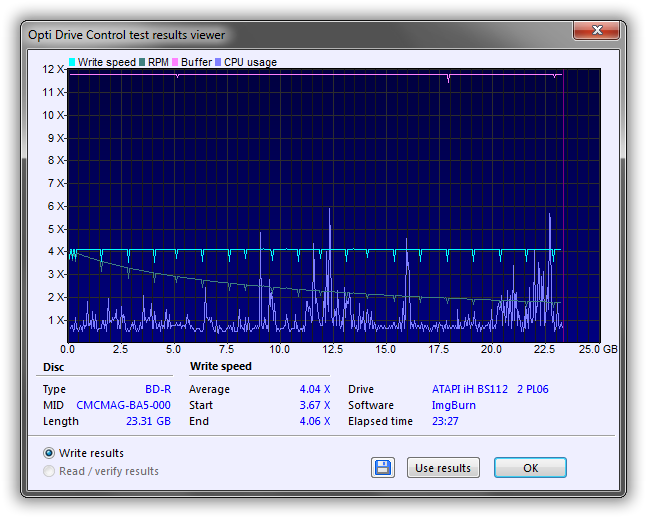Click the RPM legend label
Viewport: 647px width, 518px height.
click(x=158, y=62)
